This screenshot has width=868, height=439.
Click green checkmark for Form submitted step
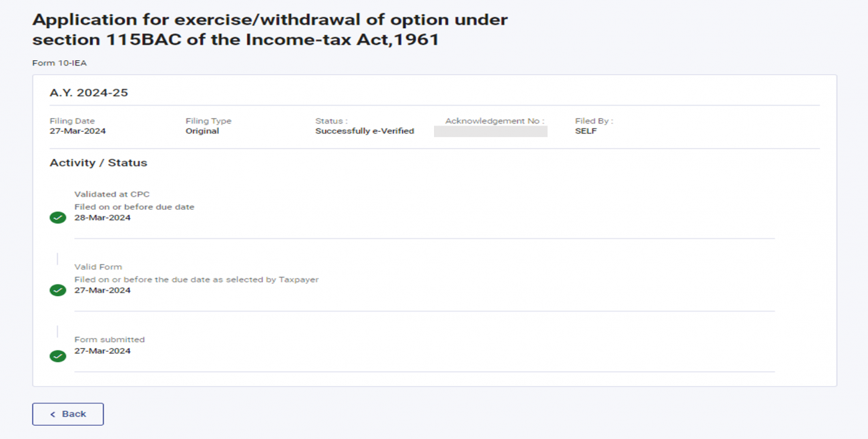click(x=58, y=356)
